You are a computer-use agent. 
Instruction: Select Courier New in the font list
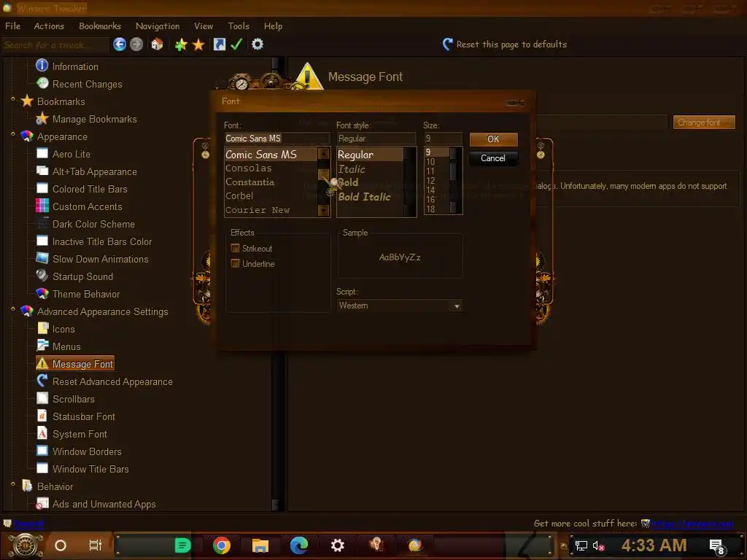tap(258, 210)
